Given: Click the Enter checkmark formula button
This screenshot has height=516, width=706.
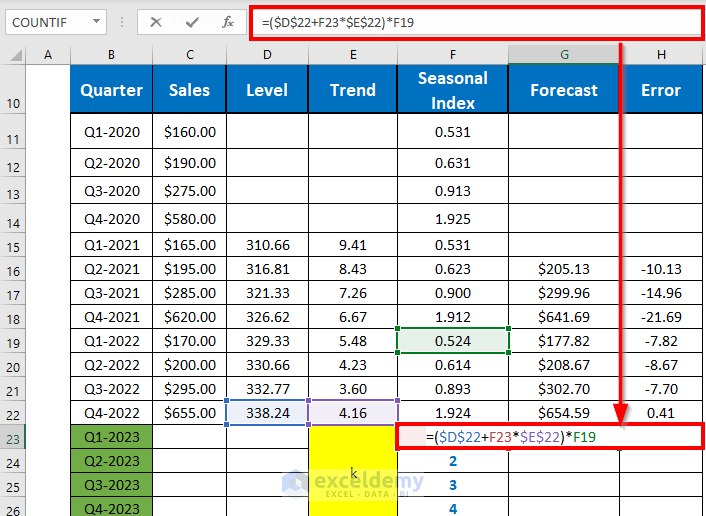Looking at the screenshot, I should click(192, 21).
